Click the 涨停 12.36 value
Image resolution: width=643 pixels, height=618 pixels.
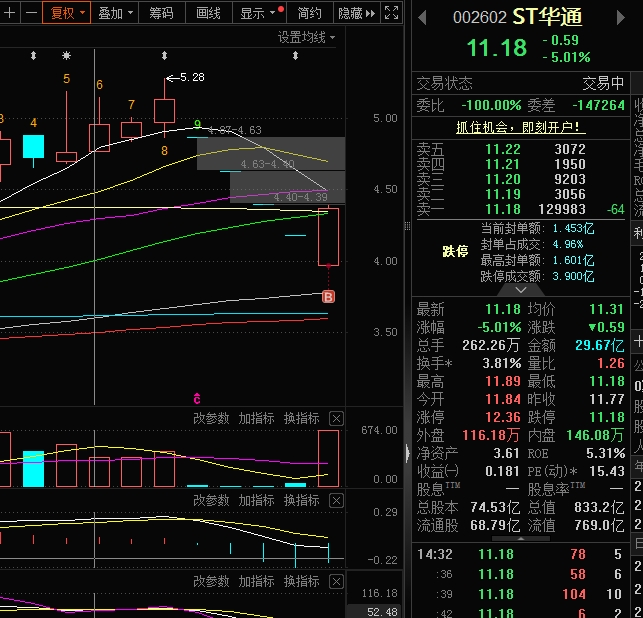[x=503, y=417]
